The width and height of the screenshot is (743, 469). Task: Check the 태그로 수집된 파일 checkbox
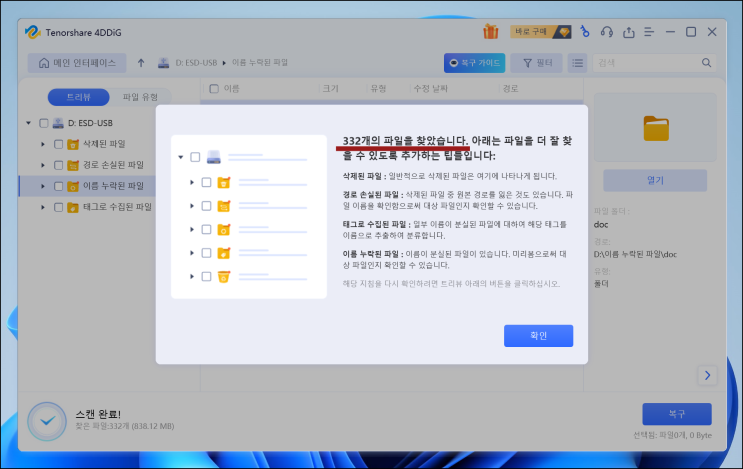coord(58,207)
